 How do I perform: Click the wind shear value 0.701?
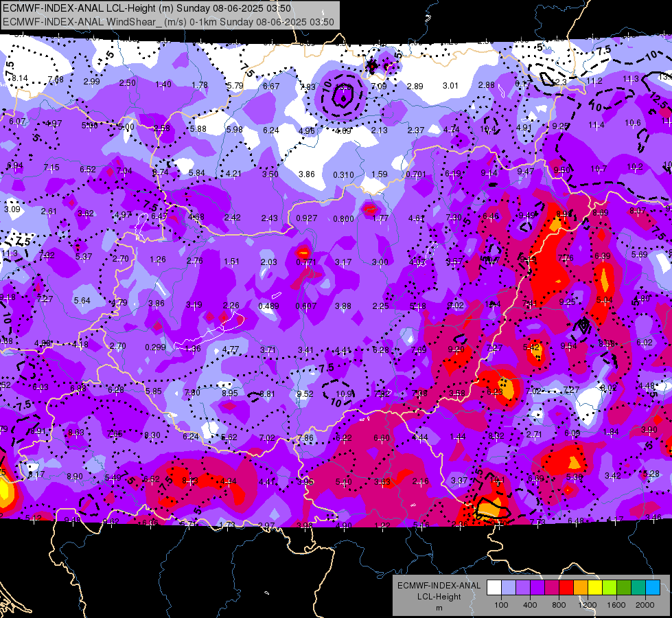click(x=416, y=174)
